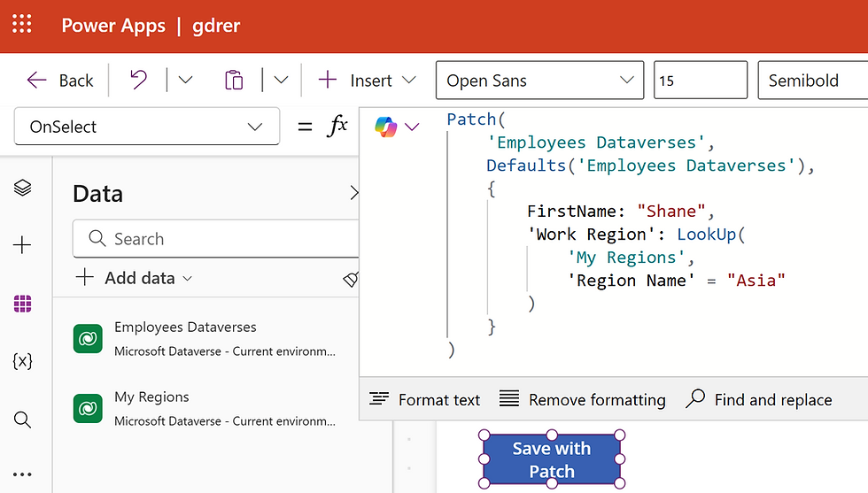Click the LookUp function in formula
The width and height of the screenshot is (868, 493).
click(707, 234)
